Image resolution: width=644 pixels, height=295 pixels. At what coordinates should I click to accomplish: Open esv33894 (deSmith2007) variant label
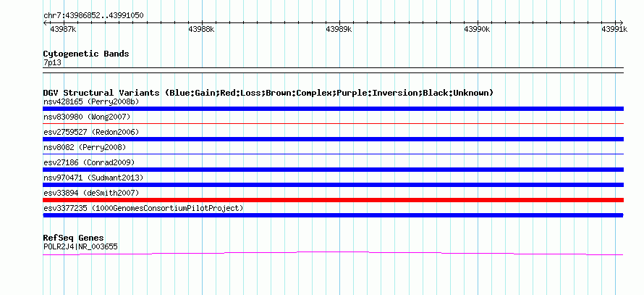click(x=91, y=193)
